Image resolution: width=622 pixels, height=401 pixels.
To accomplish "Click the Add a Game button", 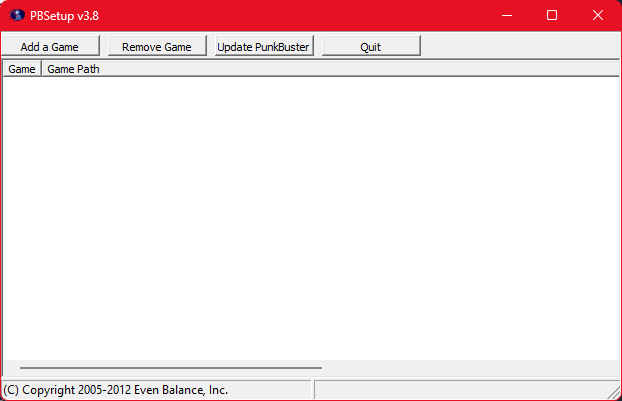I will (x=50, y=46).
